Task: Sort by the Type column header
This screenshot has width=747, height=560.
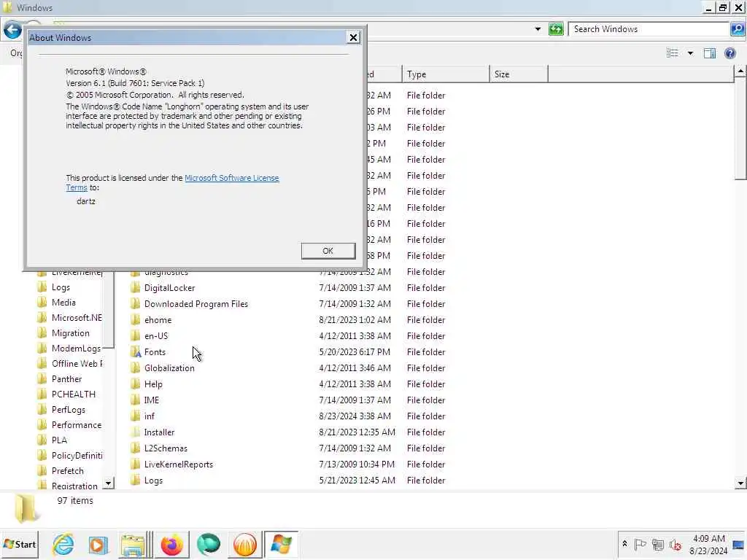Action: 446,74
